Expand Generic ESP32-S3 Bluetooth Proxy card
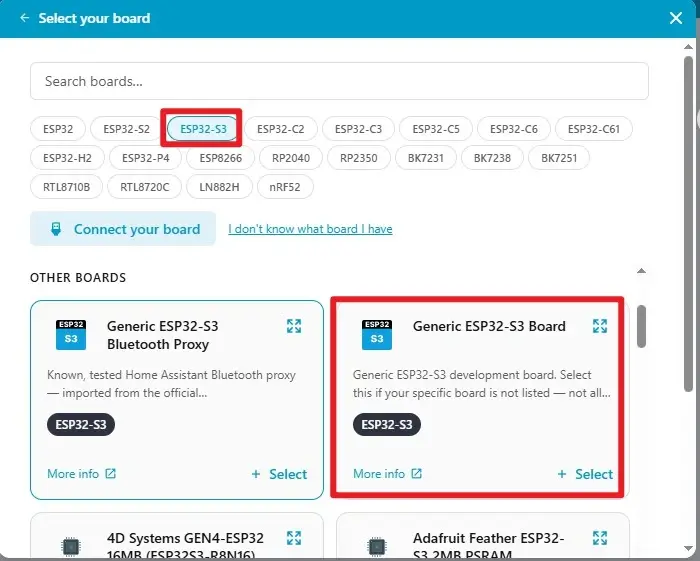Viewport: 700px width, 561px height. click(x=294, y=326)
